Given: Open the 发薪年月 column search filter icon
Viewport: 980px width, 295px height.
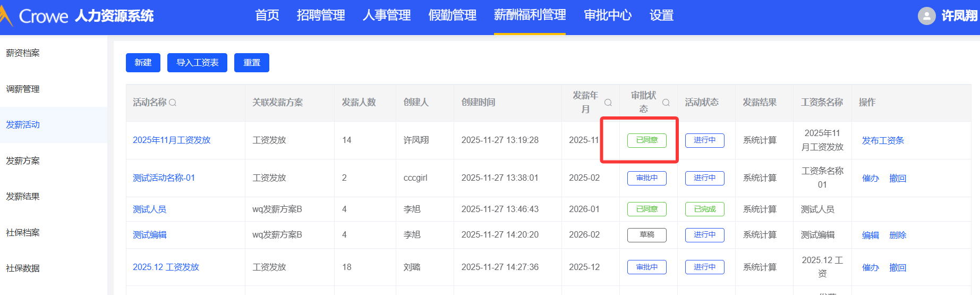Looking at the screenshot, I should point(608,103).
